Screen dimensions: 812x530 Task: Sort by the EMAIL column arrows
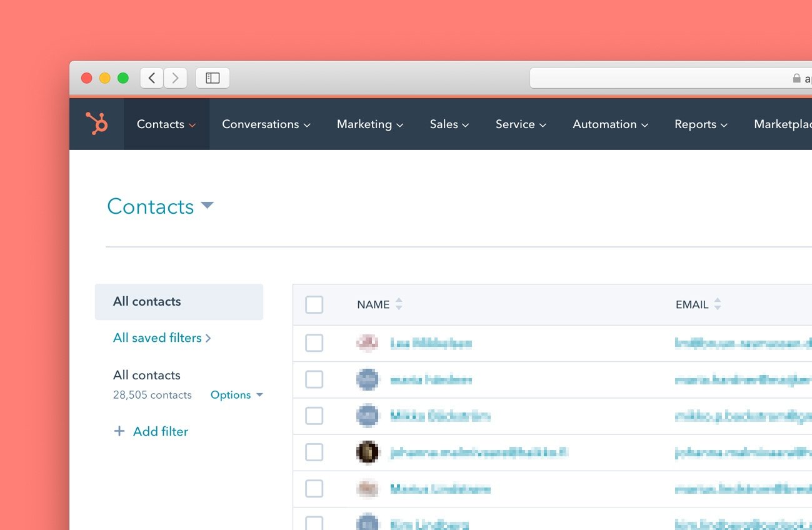tap(718, 304)
